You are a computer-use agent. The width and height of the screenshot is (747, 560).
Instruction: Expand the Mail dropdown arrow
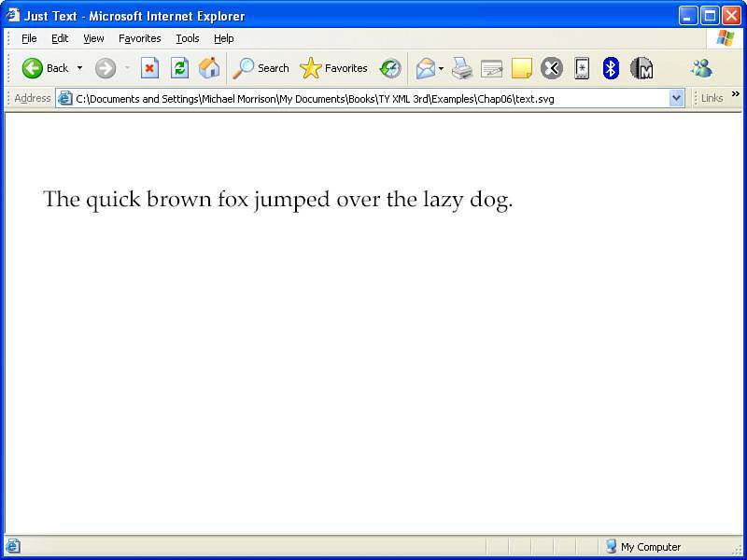pos(441,68)
